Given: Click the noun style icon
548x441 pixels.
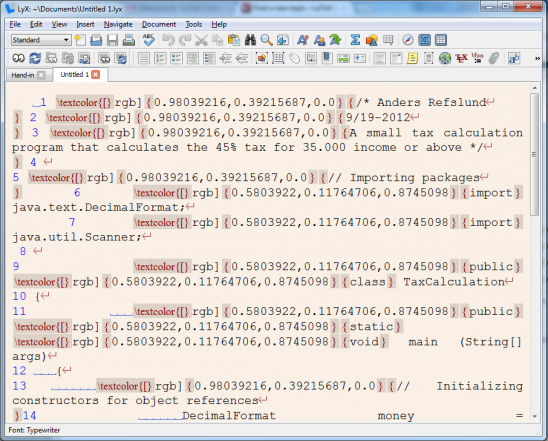Looking at the screenshot, I should (x=319, y=40).
